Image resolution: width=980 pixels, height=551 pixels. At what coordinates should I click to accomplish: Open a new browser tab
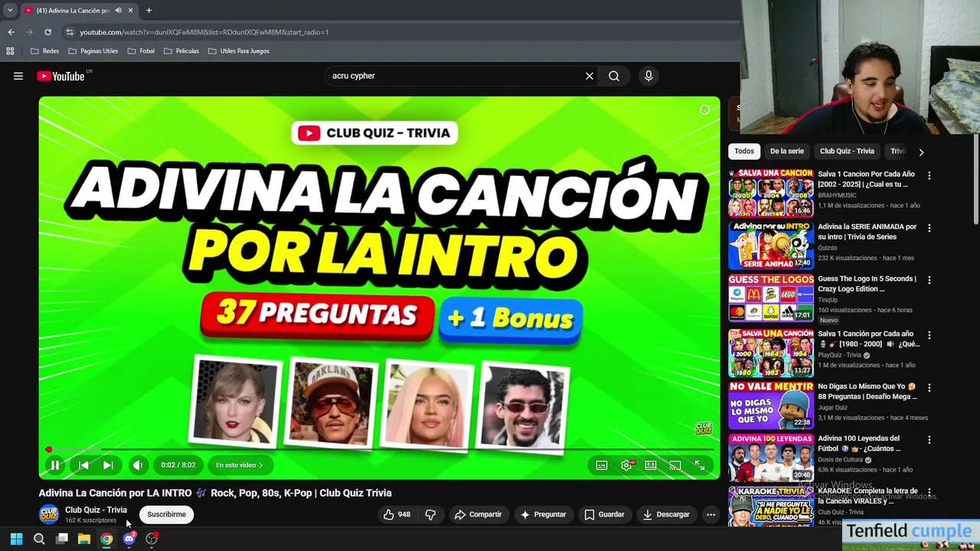149,11
